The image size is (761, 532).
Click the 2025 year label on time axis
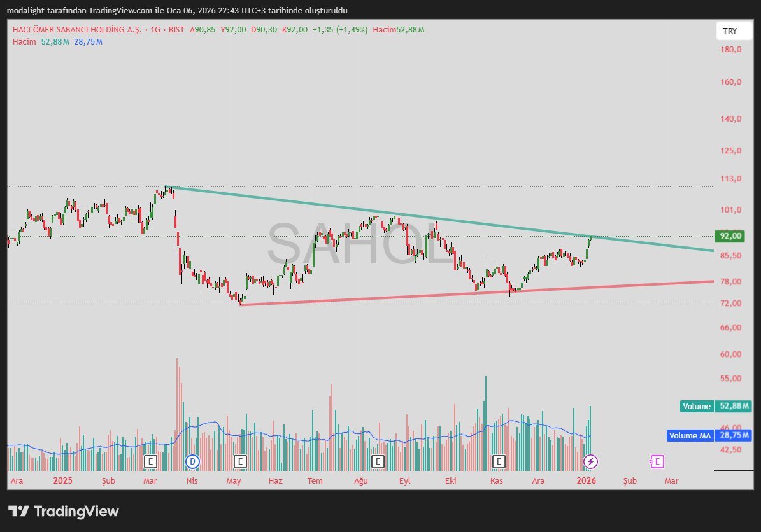(62, 480)
